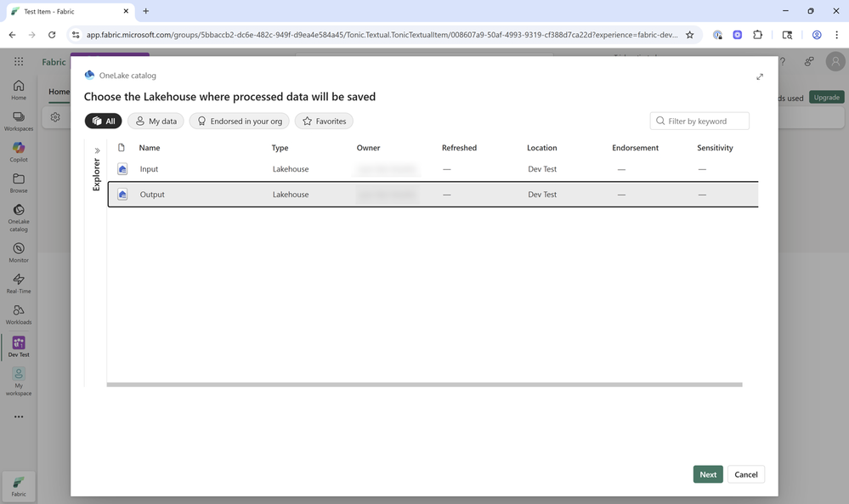Select the Input lakehouse row
This screenshot has height=504, width=849.
[433, 169]
